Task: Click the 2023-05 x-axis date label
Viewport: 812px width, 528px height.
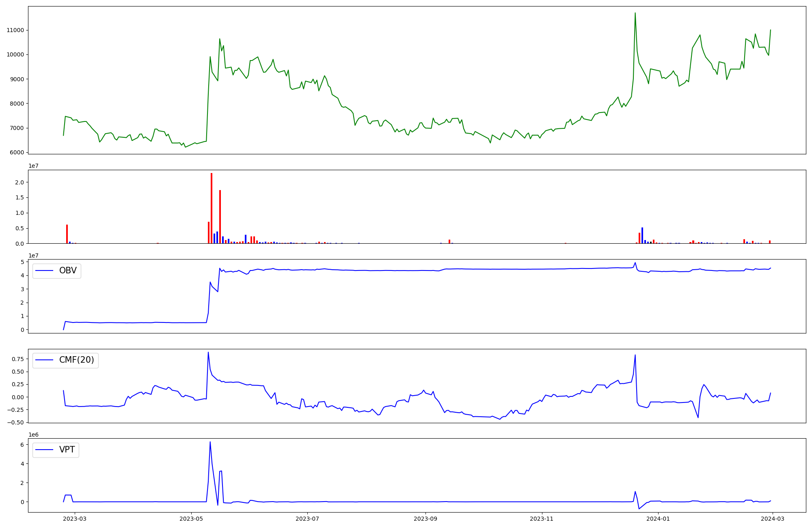Action: point(191,519)
